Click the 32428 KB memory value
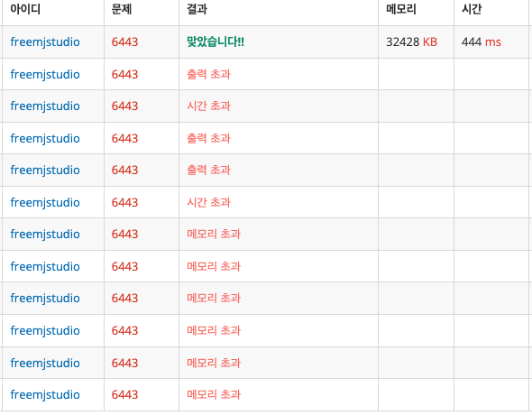 click(411, 42)
